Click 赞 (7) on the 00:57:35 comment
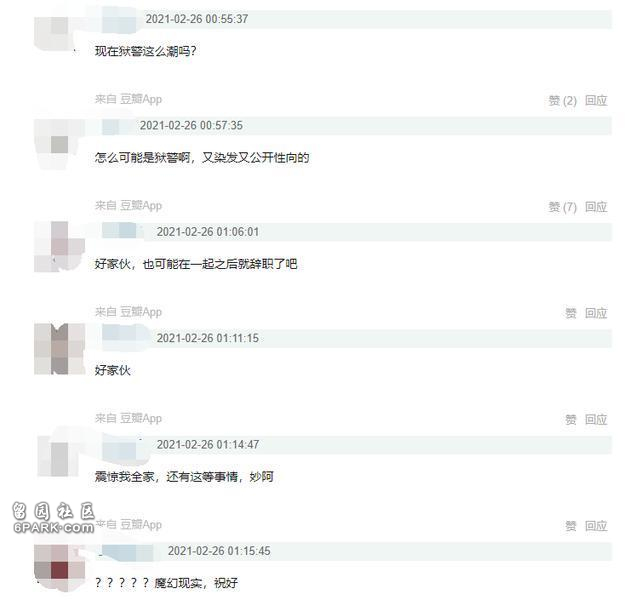The width and height of the screenshot is (640, 600). pyautogui.click(x=562, y=207)
